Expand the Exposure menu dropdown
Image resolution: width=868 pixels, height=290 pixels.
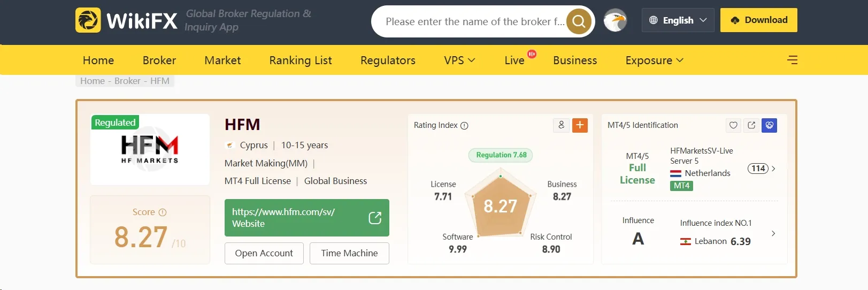click(x=654, y=60)
